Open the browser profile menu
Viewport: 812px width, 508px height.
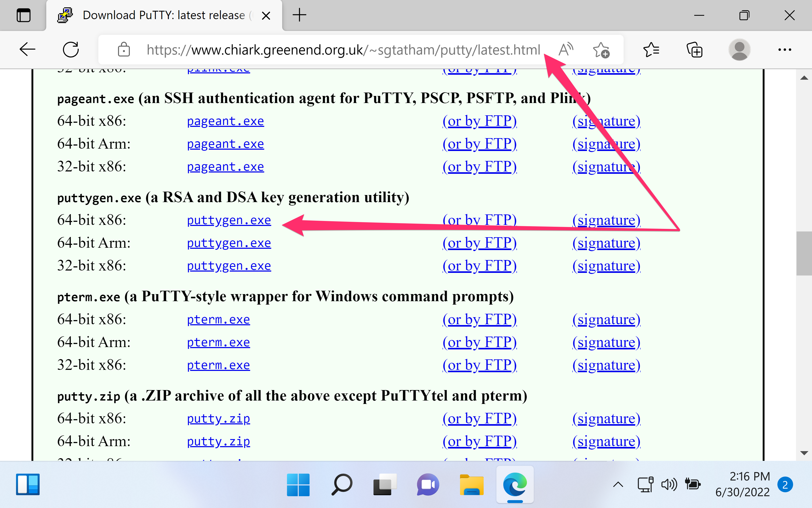(x=739, y=50)
